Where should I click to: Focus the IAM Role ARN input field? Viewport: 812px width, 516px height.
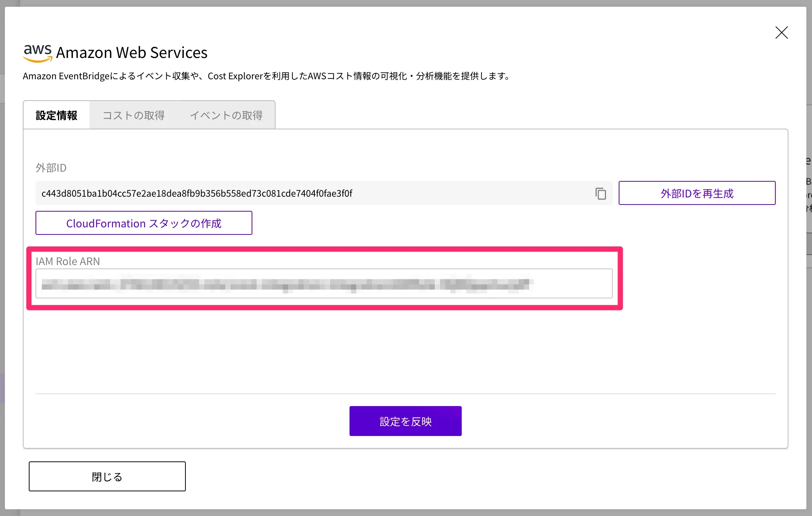click(x=324, y=283)
